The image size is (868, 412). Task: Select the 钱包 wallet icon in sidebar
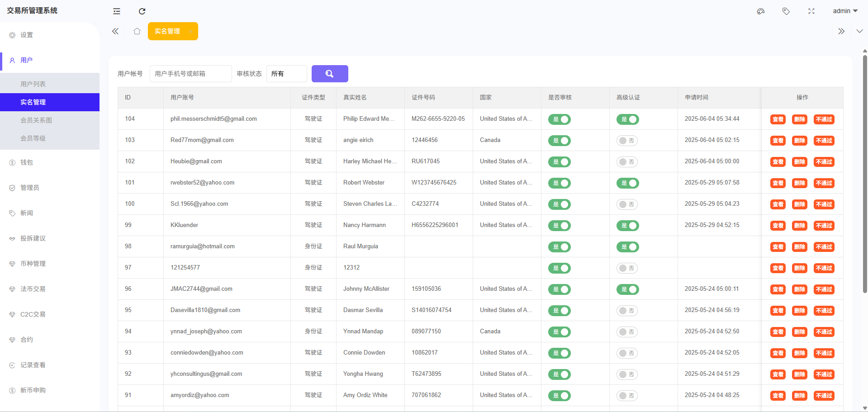pos(12,162)
